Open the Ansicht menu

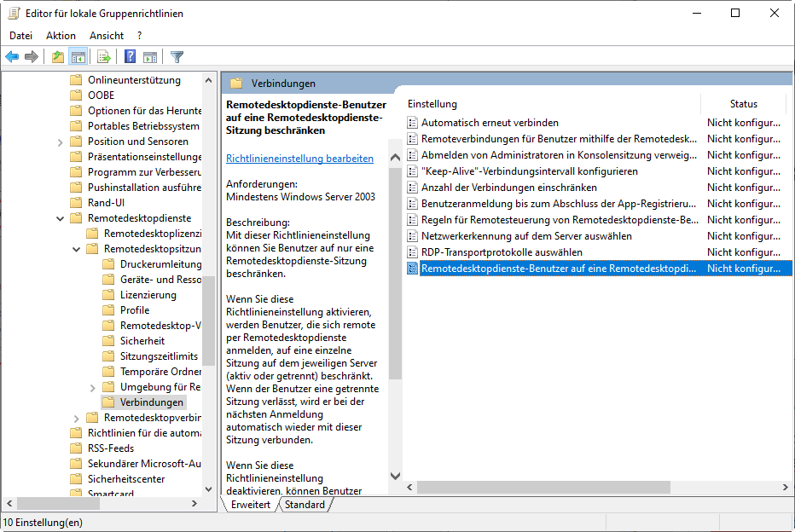(107, 36)
